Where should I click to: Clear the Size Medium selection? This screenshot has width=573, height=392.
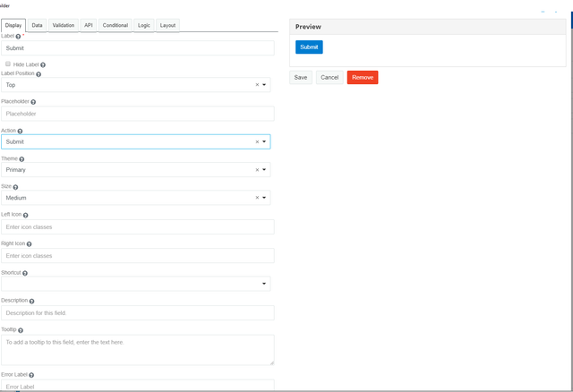pos(257,198)
